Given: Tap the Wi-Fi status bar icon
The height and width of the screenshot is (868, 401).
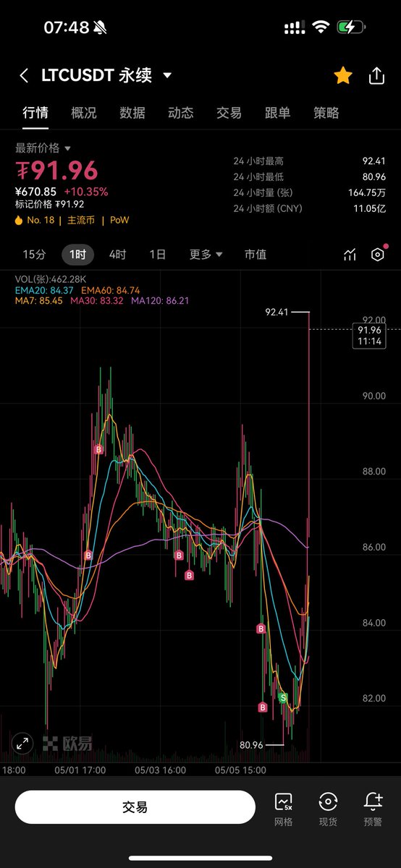Looking at the screenshot, I should (320, 27).
